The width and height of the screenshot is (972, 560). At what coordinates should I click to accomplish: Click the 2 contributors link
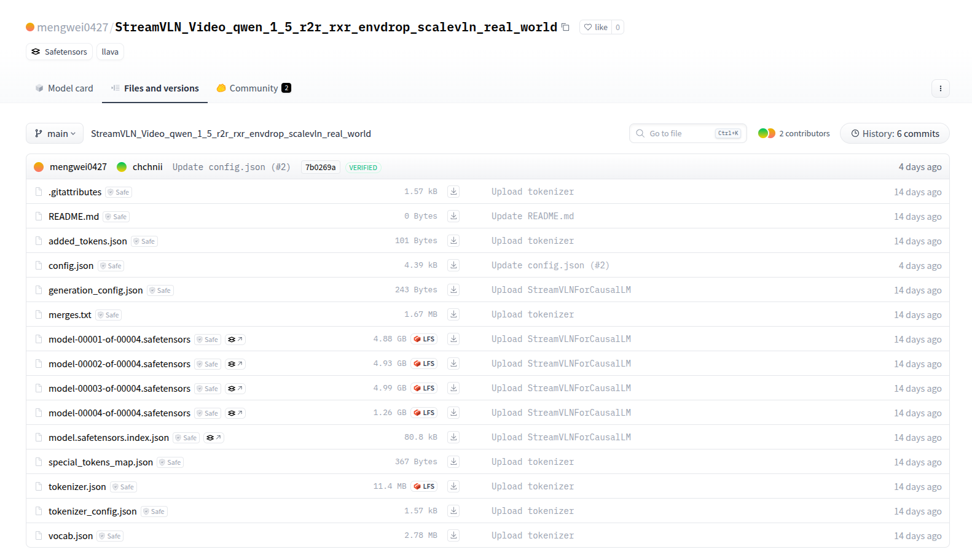coord(804,133)
